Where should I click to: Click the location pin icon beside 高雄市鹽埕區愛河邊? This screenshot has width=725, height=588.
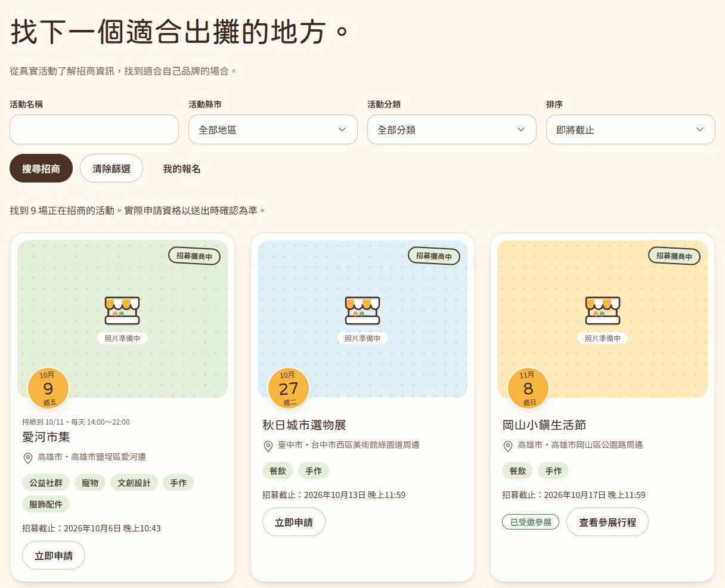tap(27, 458)
